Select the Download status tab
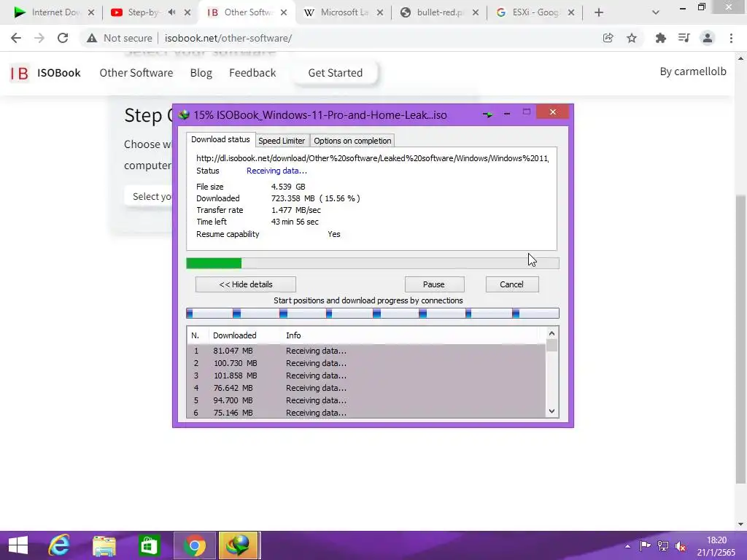 click(x=220, y=139)
